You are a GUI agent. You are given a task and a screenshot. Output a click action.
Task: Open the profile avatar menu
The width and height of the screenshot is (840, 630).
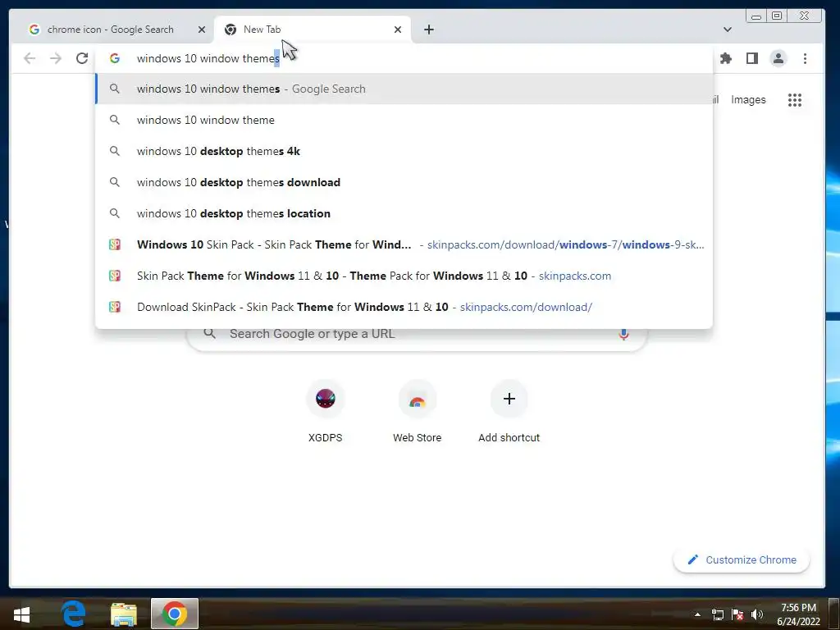[778, 58]
